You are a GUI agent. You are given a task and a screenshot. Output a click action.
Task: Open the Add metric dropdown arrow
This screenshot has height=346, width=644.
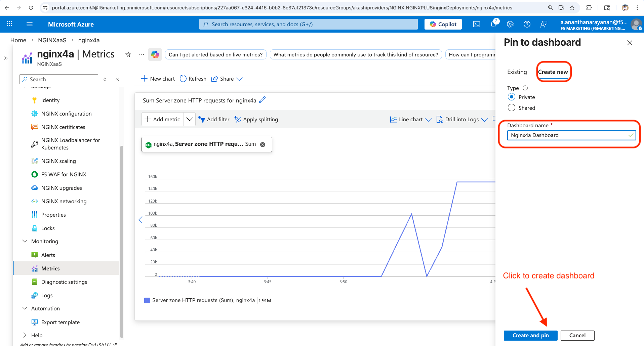coord(190,119)
